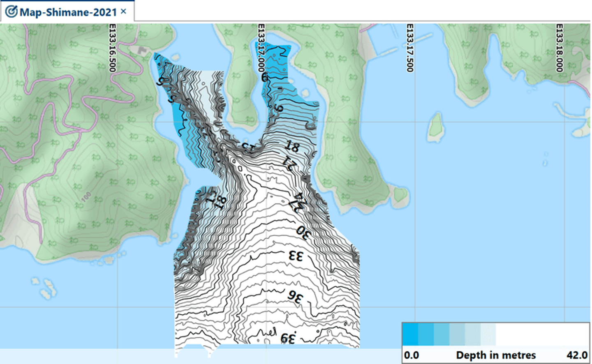Image resolution: width=592 pixels, height=364 pixels.
Task: Click the 21 metre contour label
Action: click(290, 163)
